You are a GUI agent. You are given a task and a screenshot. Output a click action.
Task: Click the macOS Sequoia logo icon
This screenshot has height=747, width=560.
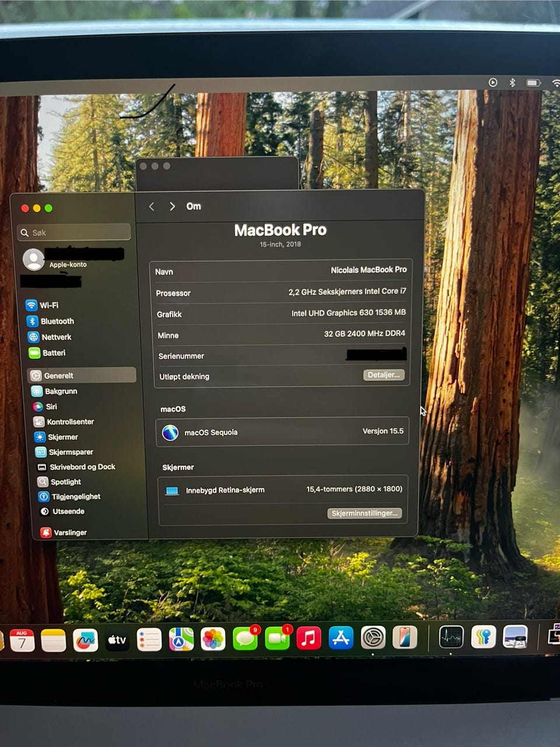[x=170, y=432]
